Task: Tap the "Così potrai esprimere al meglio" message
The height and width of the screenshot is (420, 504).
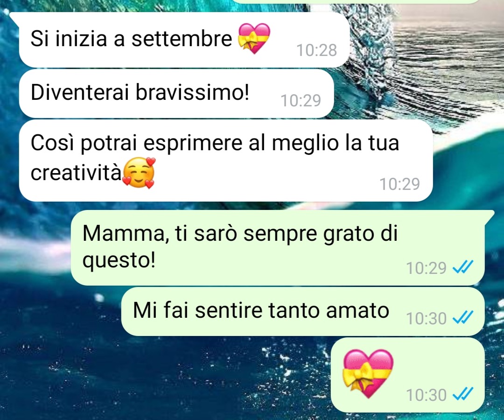Action: pos(226,161)
